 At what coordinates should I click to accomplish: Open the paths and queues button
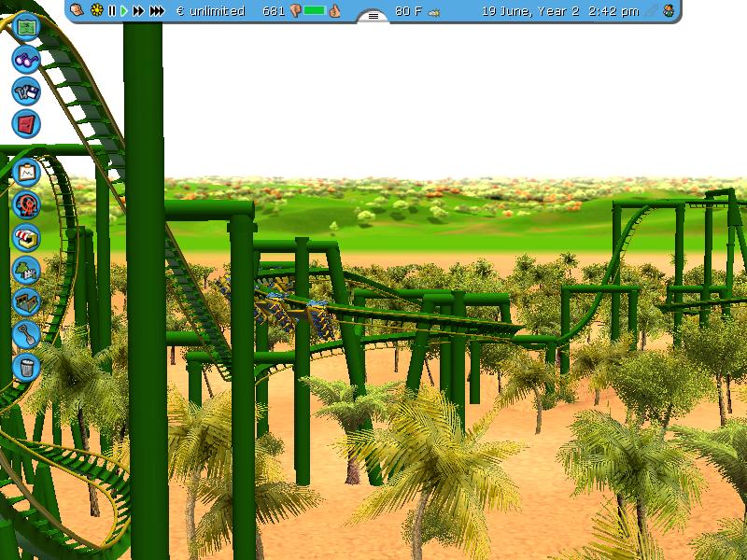26,301
